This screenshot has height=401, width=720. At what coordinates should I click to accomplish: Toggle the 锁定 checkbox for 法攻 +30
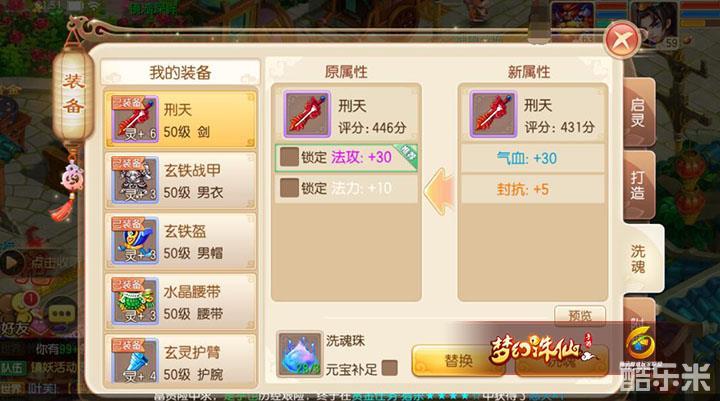(289, 157)
